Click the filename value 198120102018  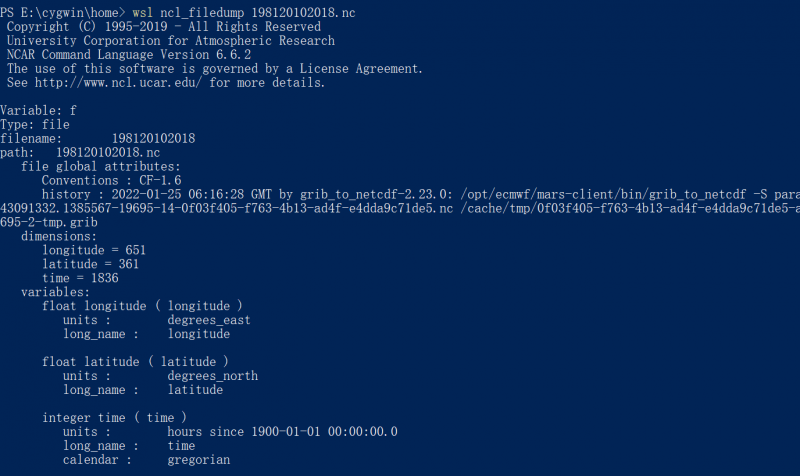153,138
